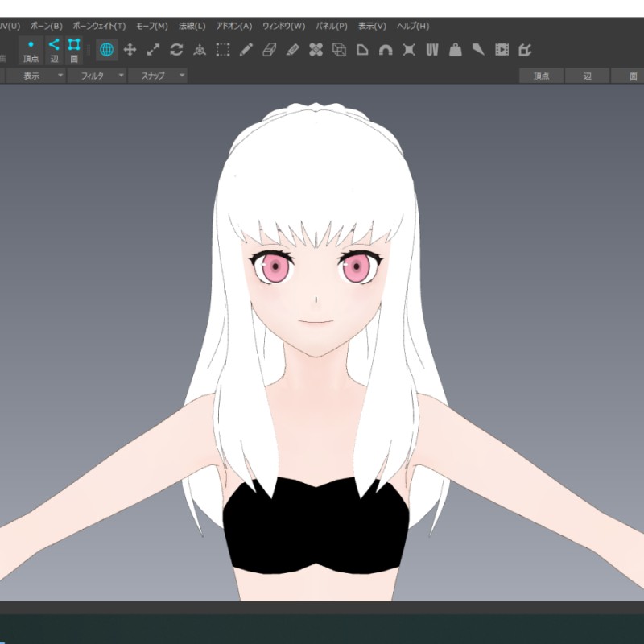Expand the フィルタ dropdown
The width and height of the screenshot is (644, 644).
97,76
